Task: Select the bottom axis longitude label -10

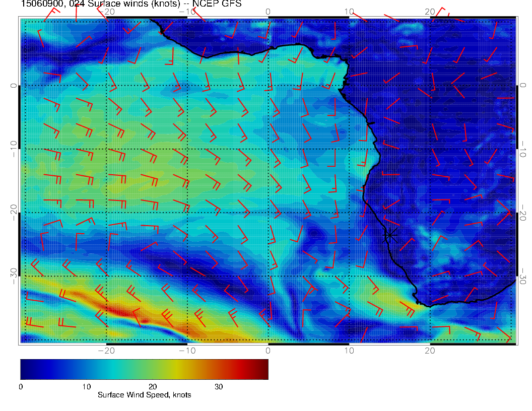Action: pos(187,350)
